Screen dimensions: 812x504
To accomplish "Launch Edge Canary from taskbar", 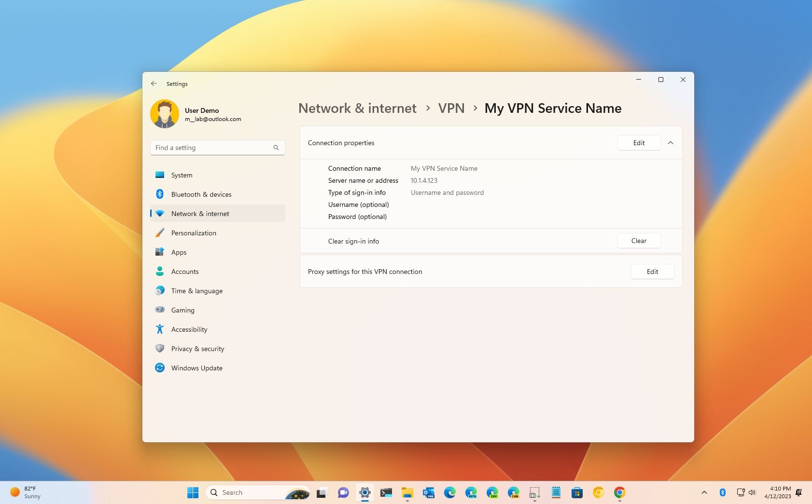I will coord(514,492).
